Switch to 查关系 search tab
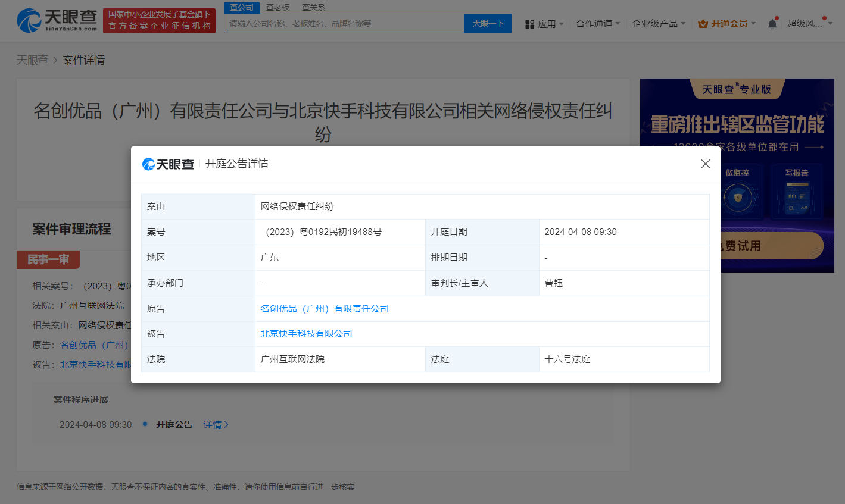This screenshot has width=845, height=504. point(314,7)
